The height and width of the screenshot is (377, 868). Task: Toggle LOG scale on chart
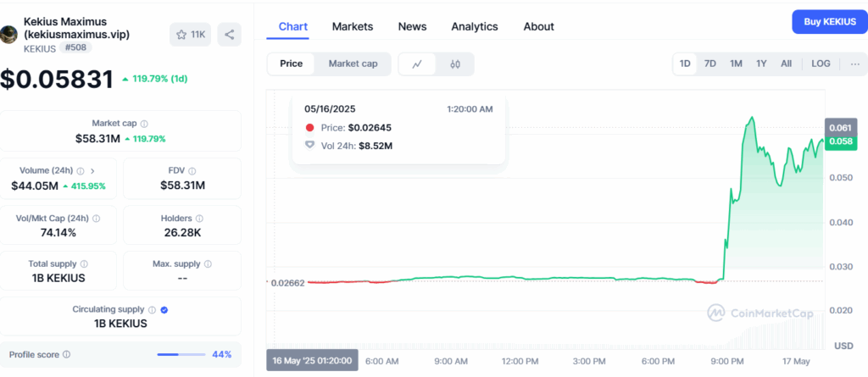(x=821, y=64)
